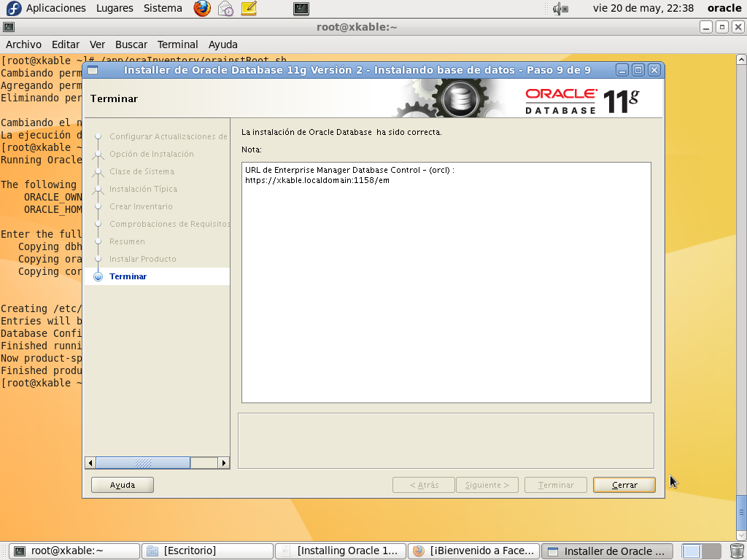Switch to first workspace in pager

pyautogui.click(x=691, y=551)
